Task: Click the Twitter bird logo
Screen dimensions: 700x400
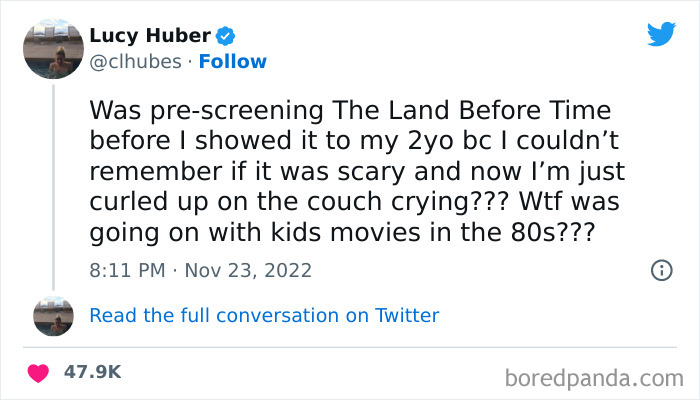Action: (661, 34)
